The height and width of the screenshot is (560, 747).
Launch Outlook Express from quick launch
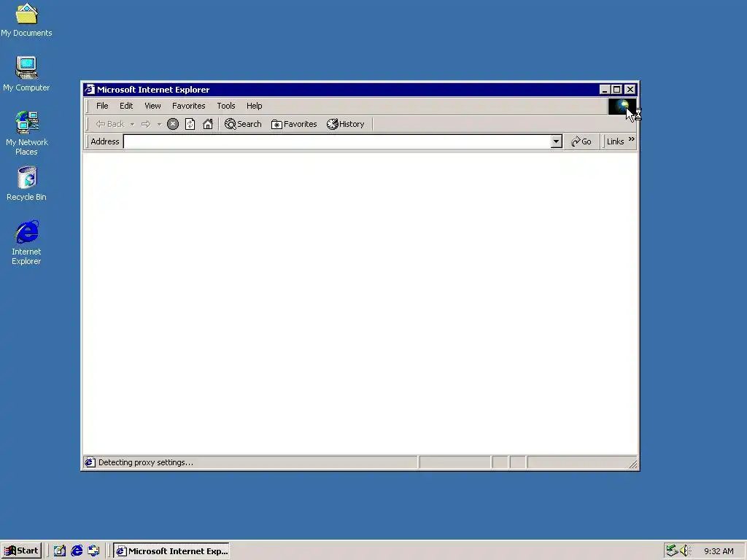point(94,551)
